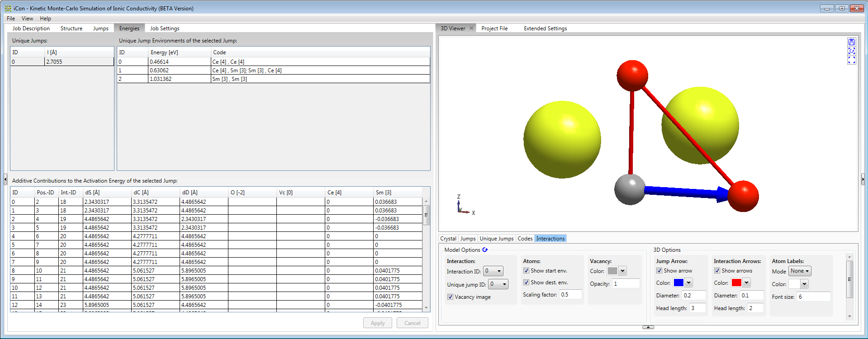Screen dimensions: 868x339
Task: Open the Atom Labels Mode dropdown
Action: coord(800,271)
